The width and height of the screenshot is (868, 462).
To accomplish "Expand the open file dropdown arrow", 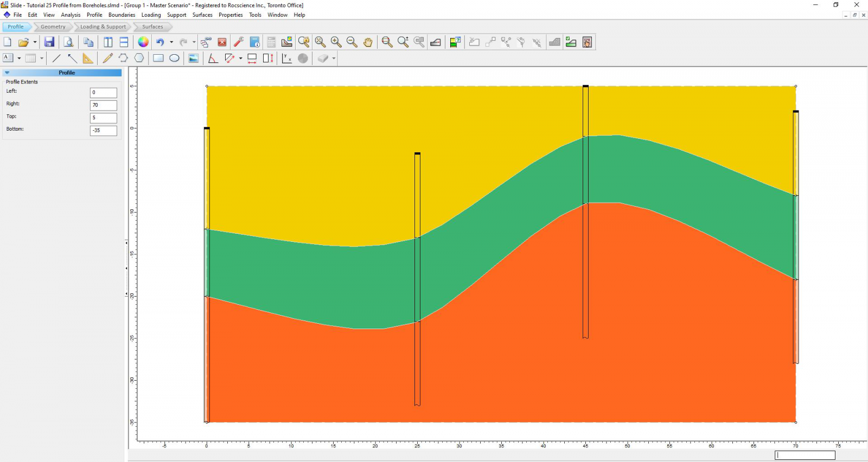I will point(35,42).
